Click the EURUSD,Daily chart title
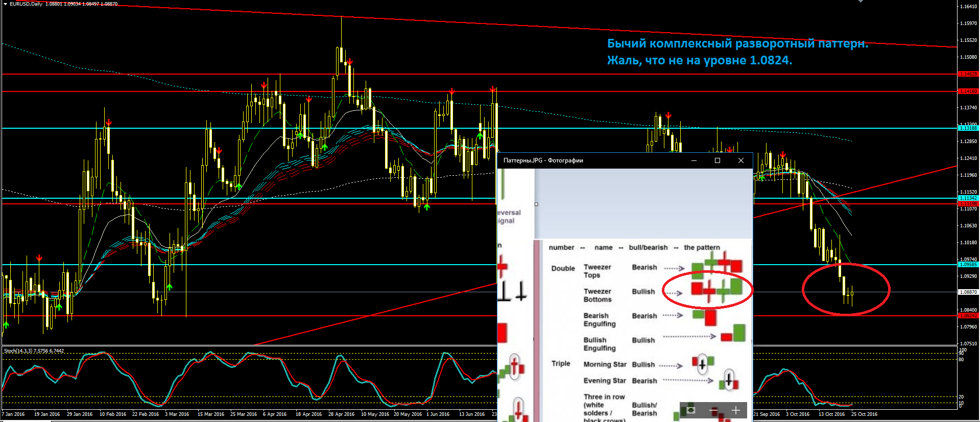 tap(26, 4)
